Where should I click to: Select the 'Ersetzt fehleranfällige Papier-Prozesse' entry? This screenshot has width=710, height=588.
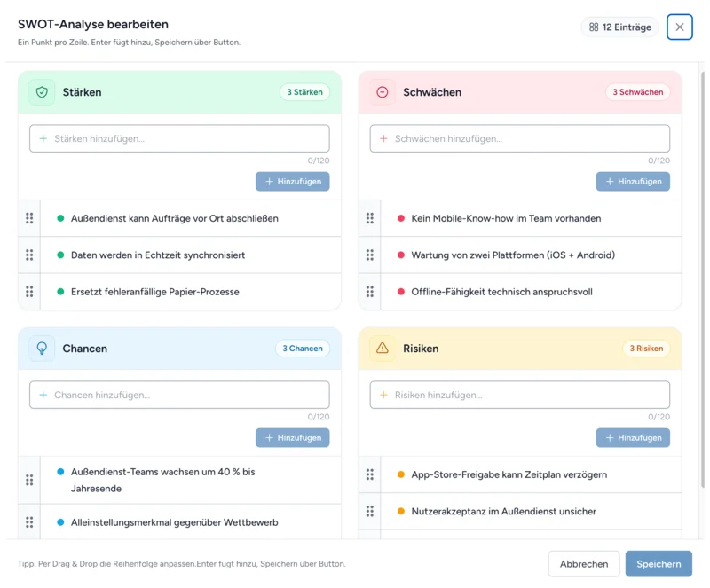[154, 292]
